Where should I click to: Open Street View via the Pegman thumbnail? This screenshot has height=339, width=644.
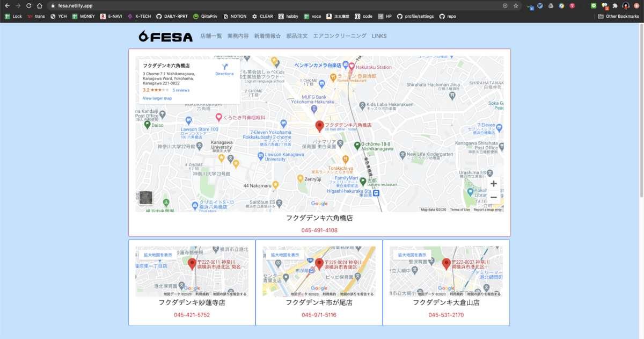147,198
